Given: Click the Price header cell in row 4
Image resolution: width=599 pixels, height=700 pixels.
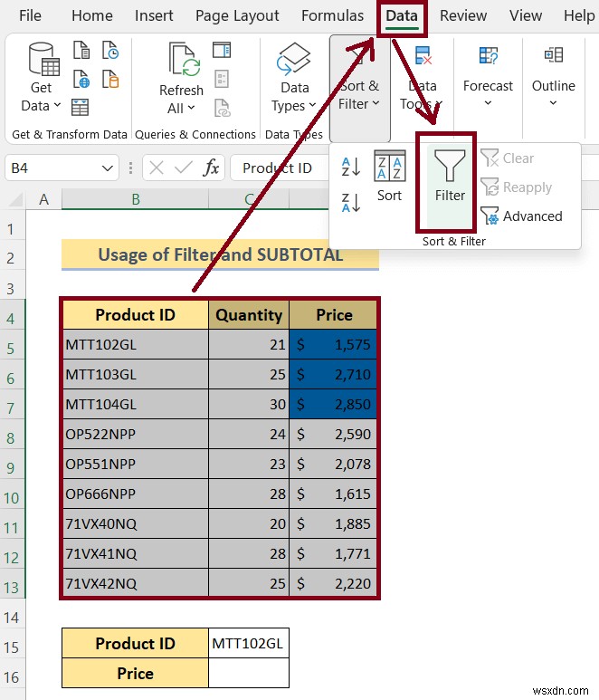Looking at the screenshot, I should [333, 315].
